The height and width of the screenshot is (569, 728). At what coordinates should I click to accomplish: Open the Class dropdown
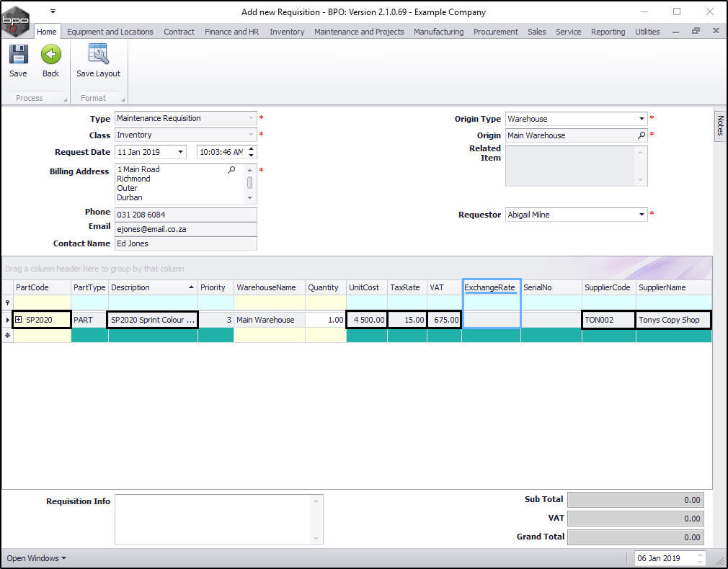coord(251,135)
